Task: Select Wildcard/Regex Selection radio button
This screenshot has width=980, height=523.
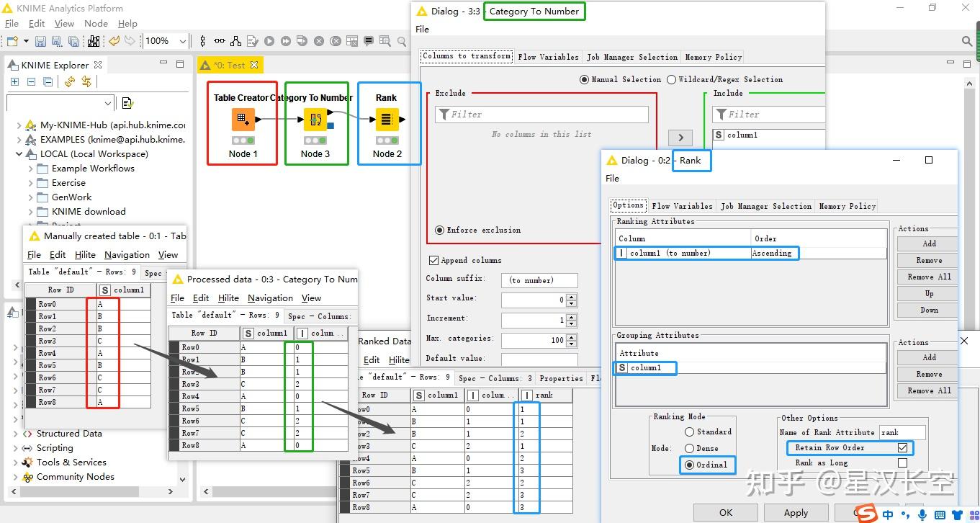Action: (672, 79)
